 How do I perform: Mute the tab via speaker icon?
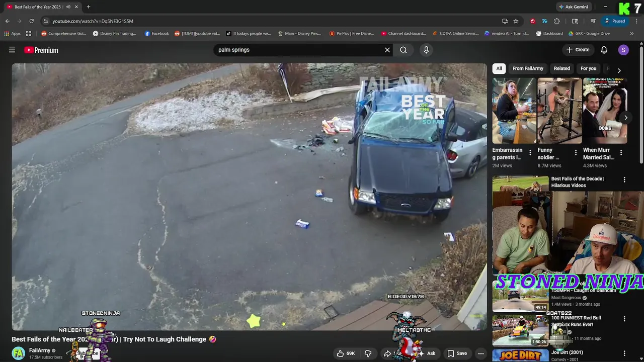click(68, 7)
